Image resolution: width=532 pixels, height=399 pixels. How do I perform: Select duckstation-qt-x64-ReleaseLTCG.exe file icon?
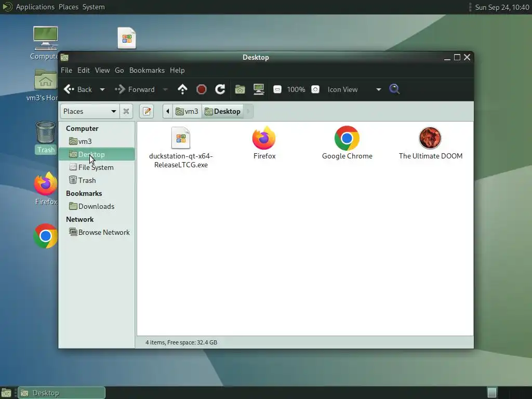pyautogui.click(x=181, y=138)
